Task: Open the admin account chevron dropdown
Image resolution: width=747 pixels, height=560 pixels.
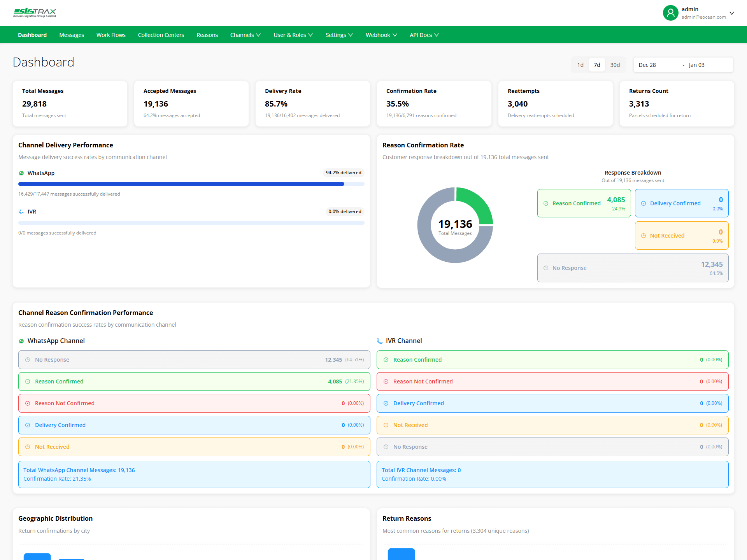Action: [x=732, y=13]
